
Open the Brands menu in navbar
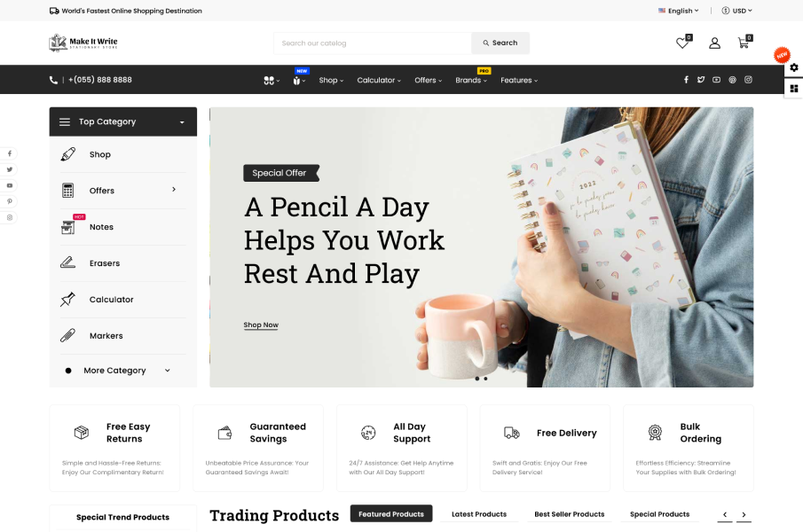pyautogui.click(x=471, y=81)
